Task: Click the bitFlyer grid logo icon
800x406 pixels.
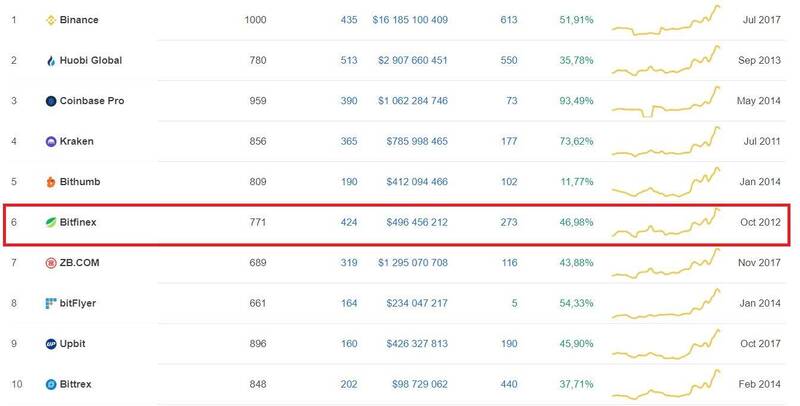Action: [x=51, y=303]
